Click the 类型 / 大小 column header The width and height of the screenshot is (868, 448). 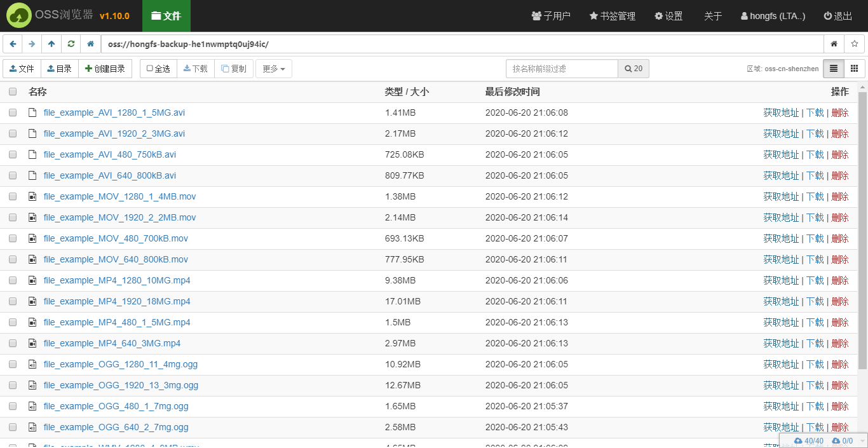click(407, 92)
